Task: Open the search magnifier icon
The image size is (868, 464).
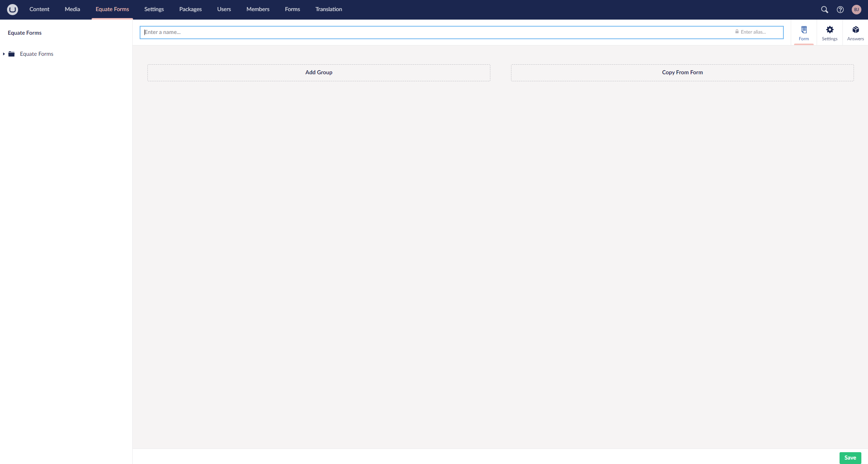Action: click(824, 10)
